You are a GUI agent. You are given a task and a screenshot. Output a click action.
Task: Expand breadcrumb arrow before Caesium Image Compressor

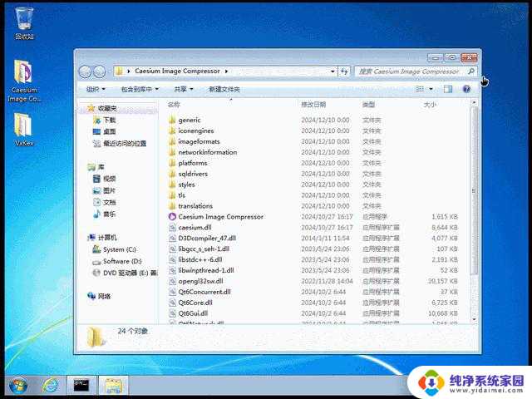coord(129,71)
